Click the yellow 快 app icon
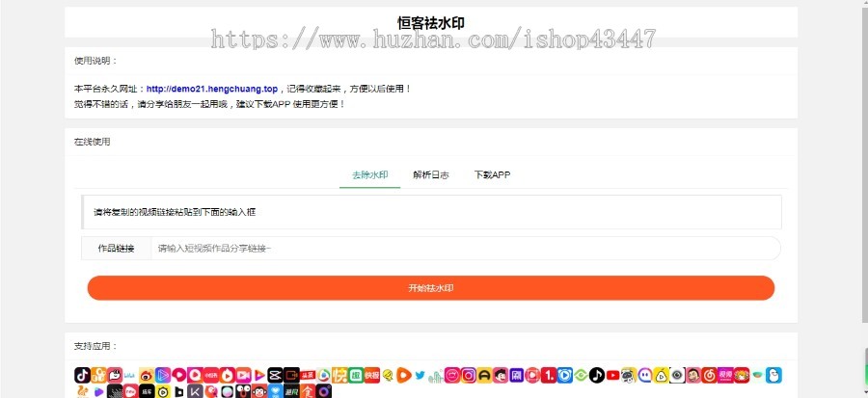This screenshot has width=868, height=398. pyautogui.click(x=339, y=375)
